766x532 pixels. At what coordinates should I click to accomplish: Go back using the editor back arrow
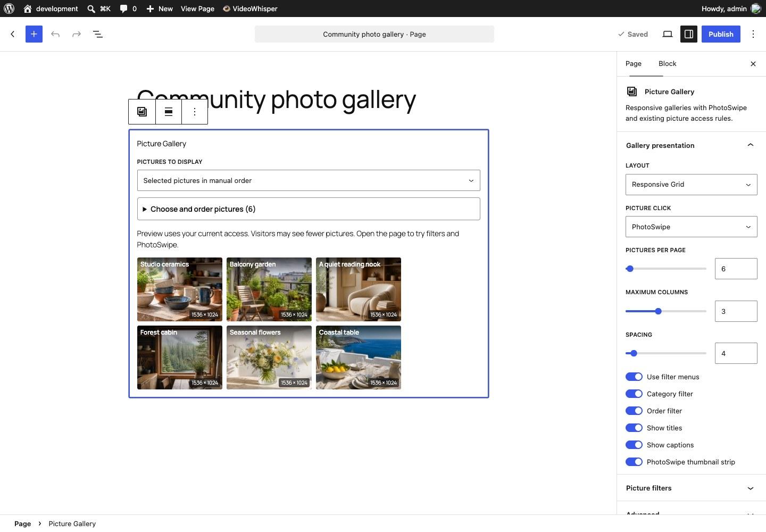(13, 34)
